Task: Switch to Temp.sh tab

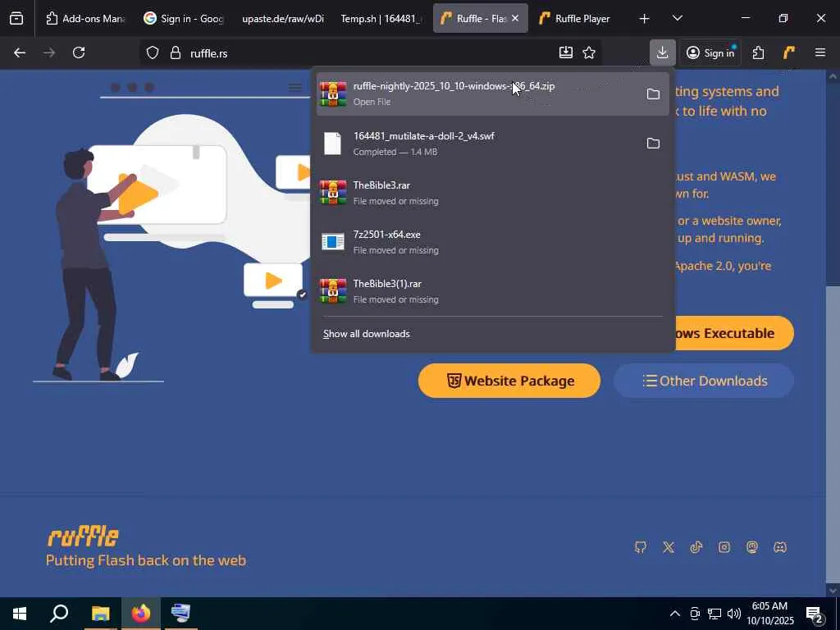Action: [381, 18]
